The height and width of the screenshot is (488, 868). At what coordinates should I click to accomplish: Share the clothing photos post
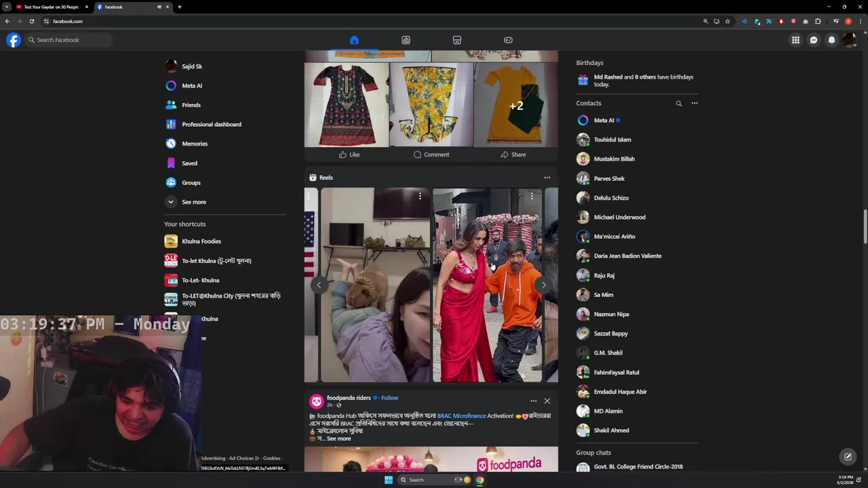pyautogui.click(x=513, y=155)
